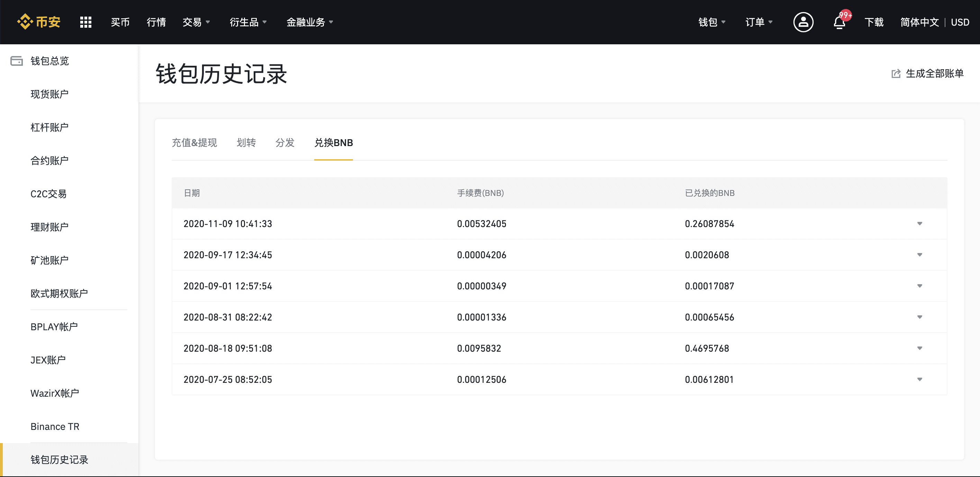Open 欧式期权账户 in the sidebar

(x=59, y=294)
